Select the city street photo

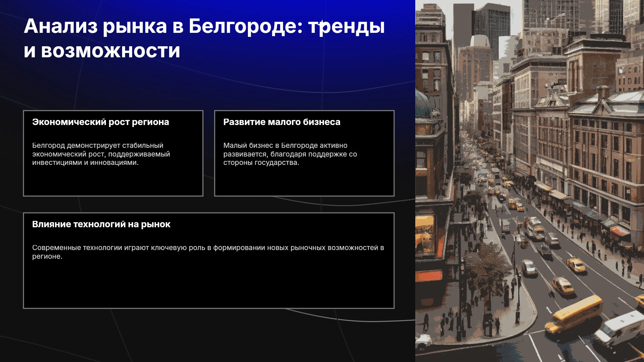(530, 181)
